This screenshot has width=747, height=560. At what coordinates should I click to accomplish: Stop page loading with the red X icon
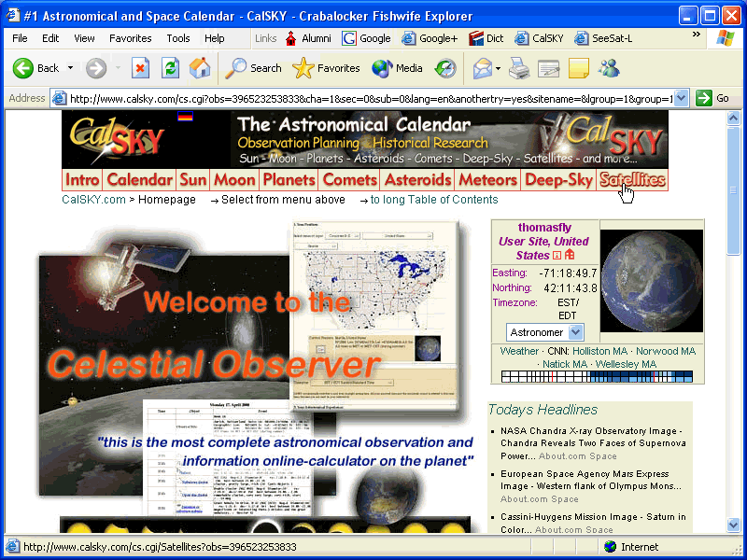coord(140,68)
